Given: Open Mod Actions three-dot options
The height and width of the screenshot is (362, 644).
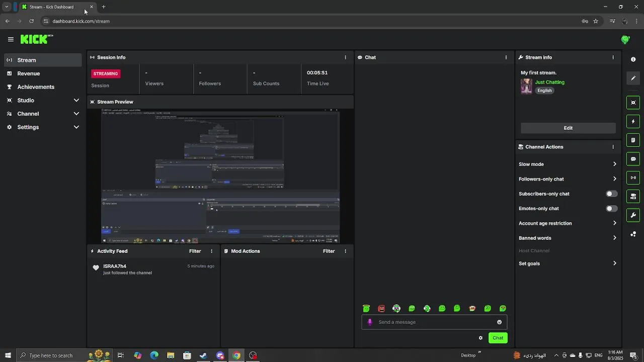Looking at the screenshot, I should pos(345,251).
